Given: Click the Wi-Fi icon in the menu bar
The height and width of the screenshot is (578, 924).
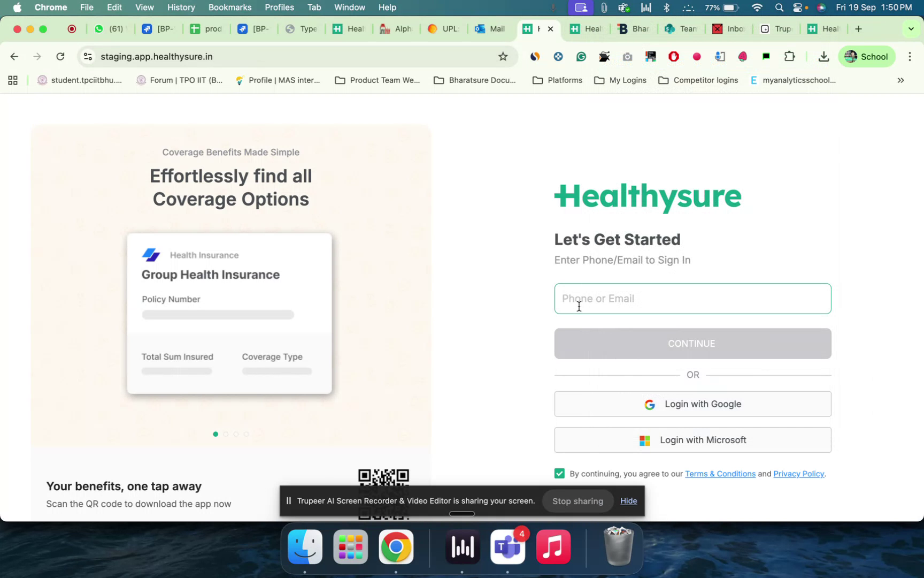Looking at the screenshot, I should pos(756,7).
